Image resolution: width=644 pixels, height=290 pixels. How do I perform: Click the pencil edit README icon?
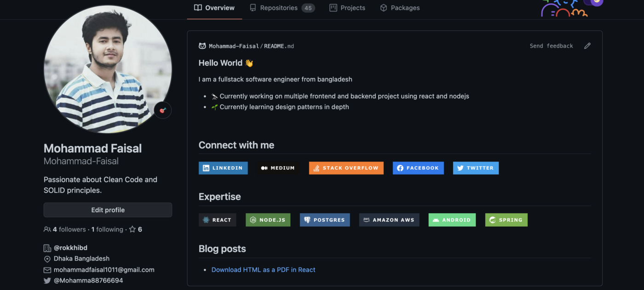[587, 46]
